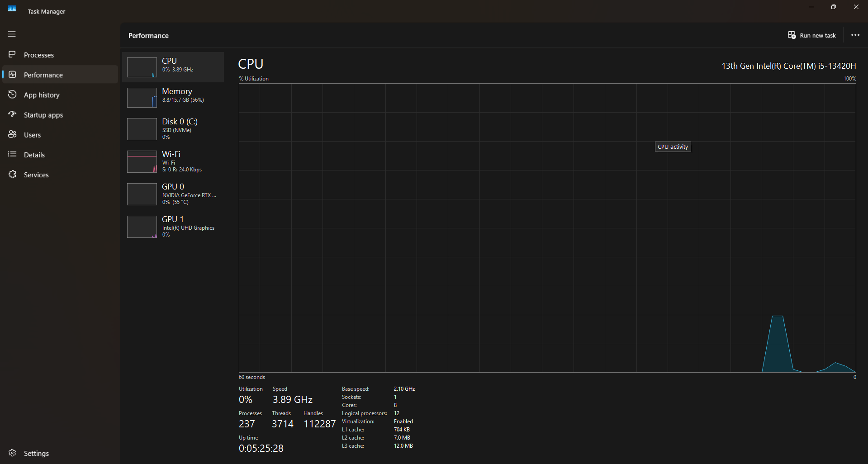868x464 pixels.
Task: Switch to Startup apps
Action: [60, 114]
